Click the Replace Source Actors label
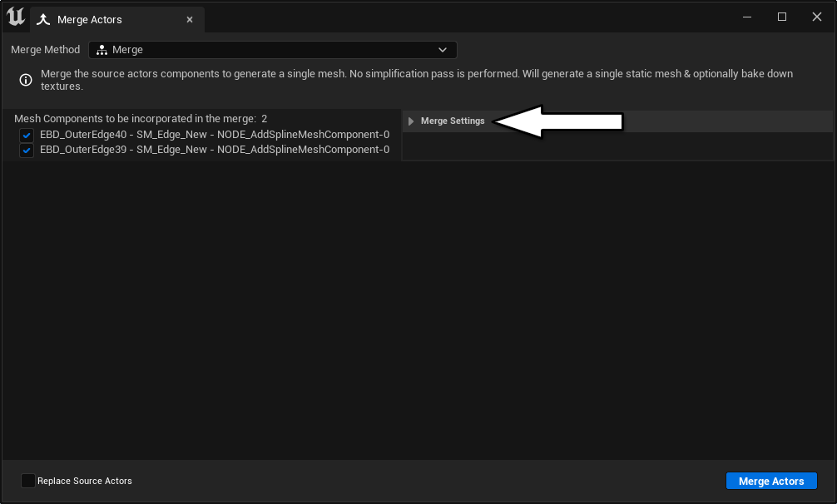Image resolution: width=837 pixels, height=504 pixels. pyautogui.click(x=85, y=481)
